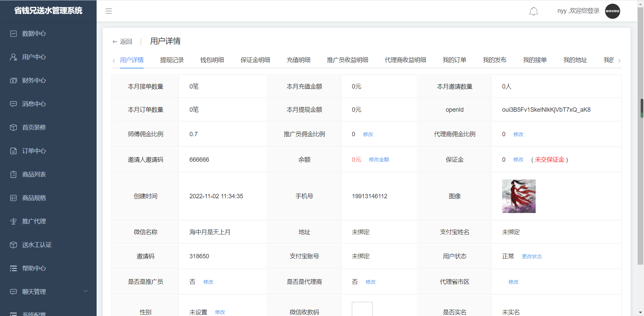This screenshot has height=316, width=644.
Task: Switch to the 我的订单 tab
Action: tap(454, 60)
